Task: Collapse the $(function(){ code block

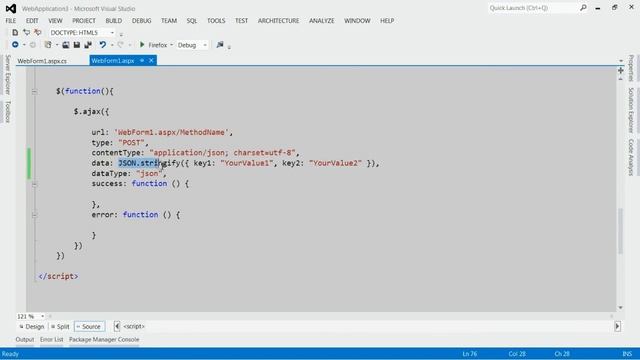Action: click(35, 92)
